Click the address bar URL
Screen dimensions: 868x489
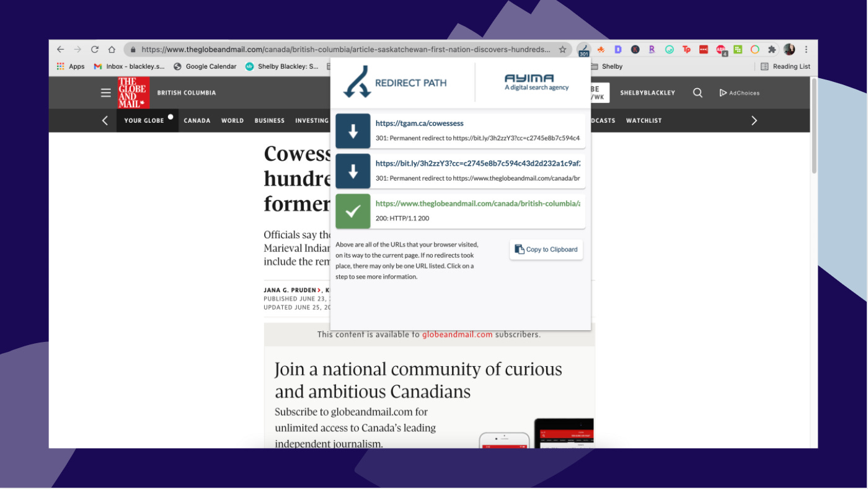(345, 50)
